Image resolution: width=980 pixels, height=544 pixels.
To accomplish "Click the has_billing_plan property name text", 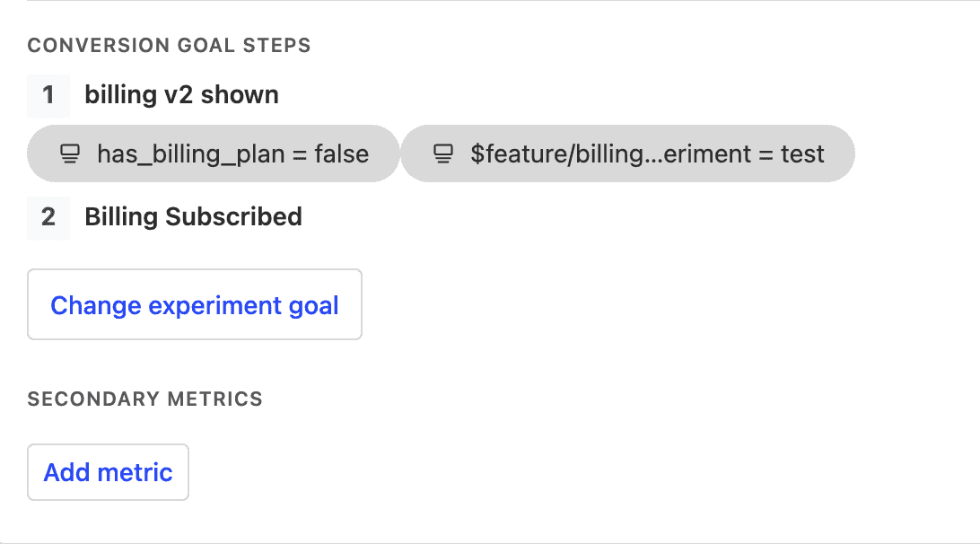I will tap(192, 154).
